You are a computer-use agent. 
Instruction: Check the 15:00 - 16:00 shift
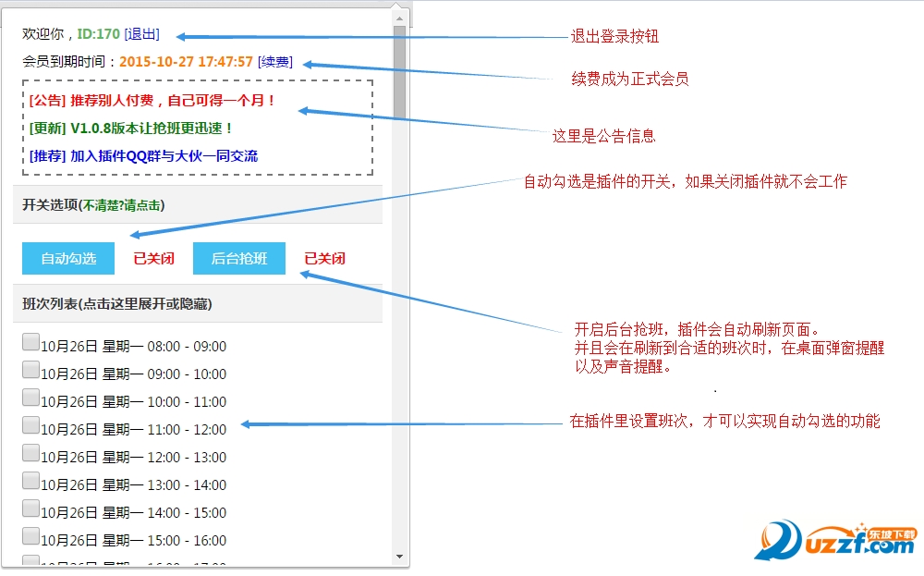point(30,536)
